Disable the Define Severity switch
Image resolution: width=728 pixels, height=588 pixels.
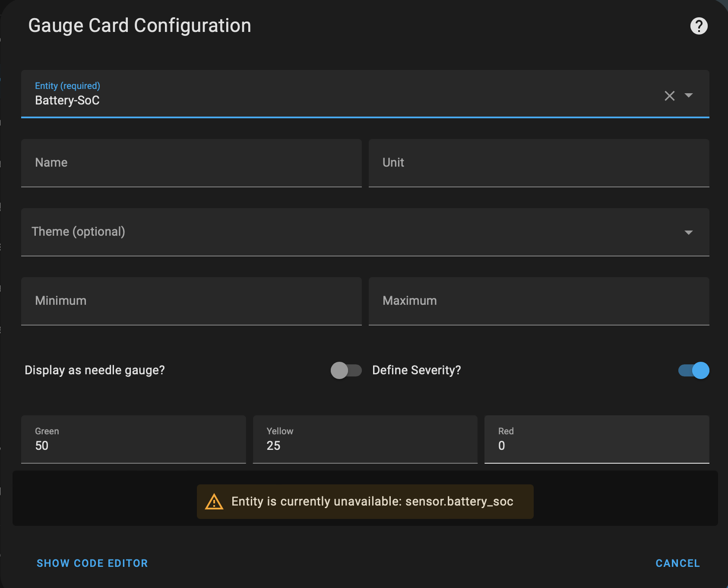point(693,370)
